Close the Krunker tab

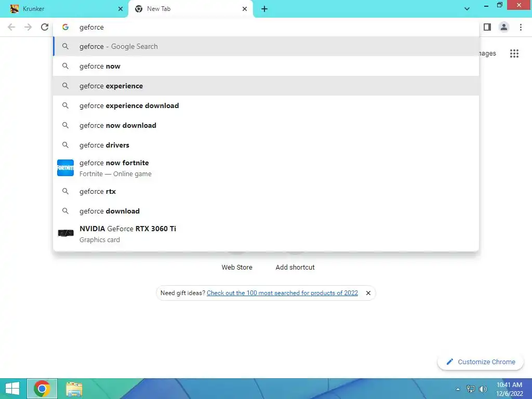coord(121,9)
